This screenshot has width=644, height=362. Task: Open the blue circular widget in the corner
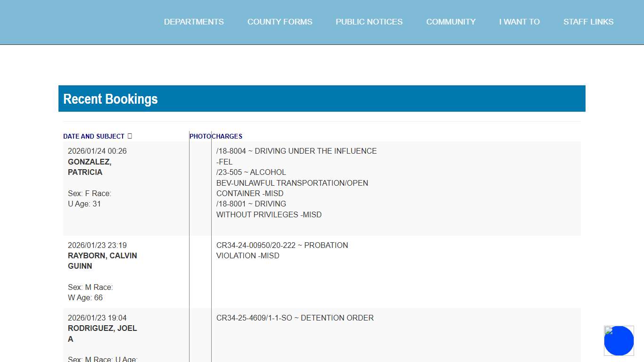click(x=619, y=340)
